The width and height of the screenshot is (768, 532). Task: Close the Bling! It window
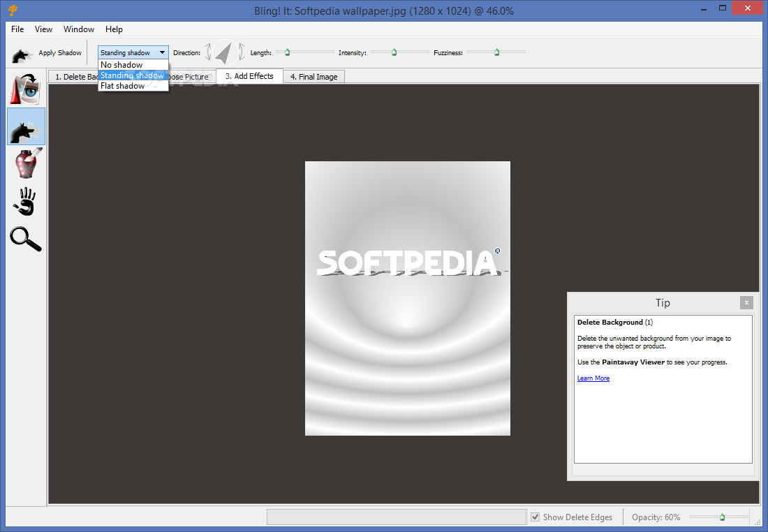[x=748, y=8]
